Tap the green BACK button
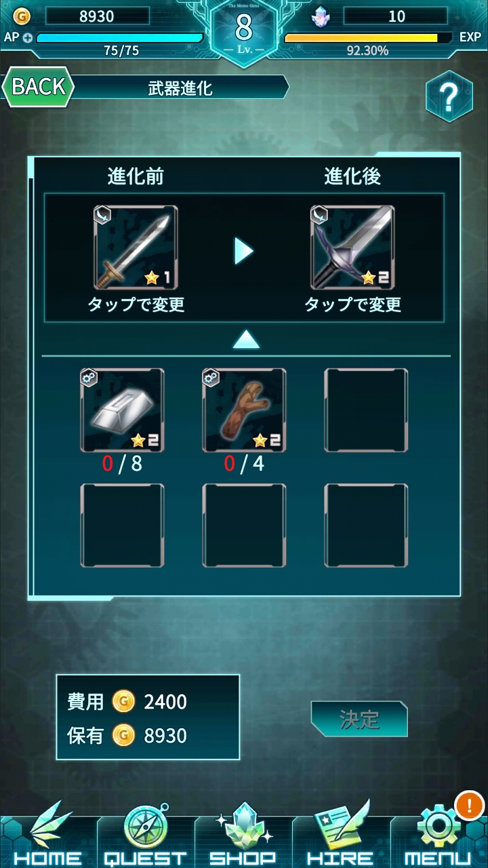Viewport: 488px width, 868px height. [x=38, y=87]
